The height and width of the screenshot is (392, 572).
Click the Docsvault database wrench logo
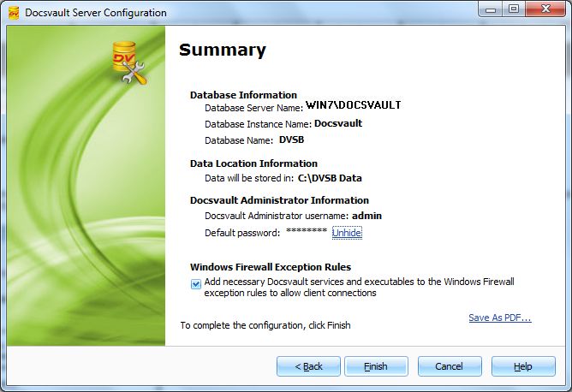click(x=128, y=62)
